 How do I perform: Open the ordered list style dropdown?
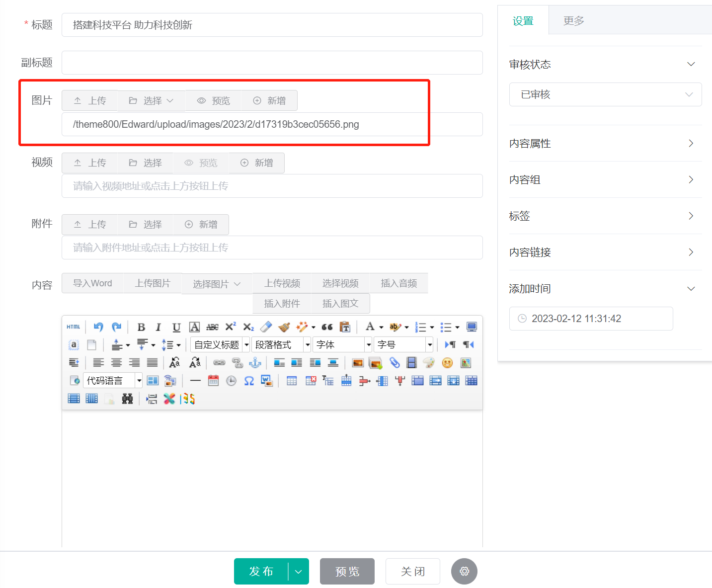(x=432, y=327)
